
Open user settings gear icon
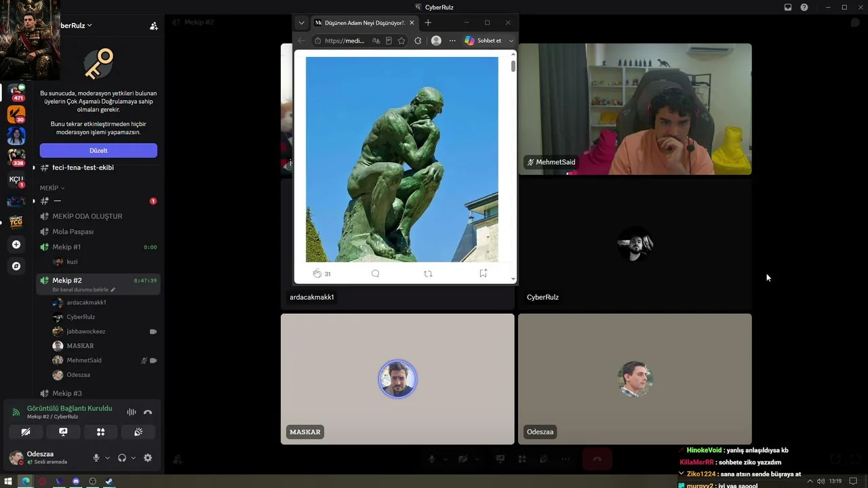[148, 457]
